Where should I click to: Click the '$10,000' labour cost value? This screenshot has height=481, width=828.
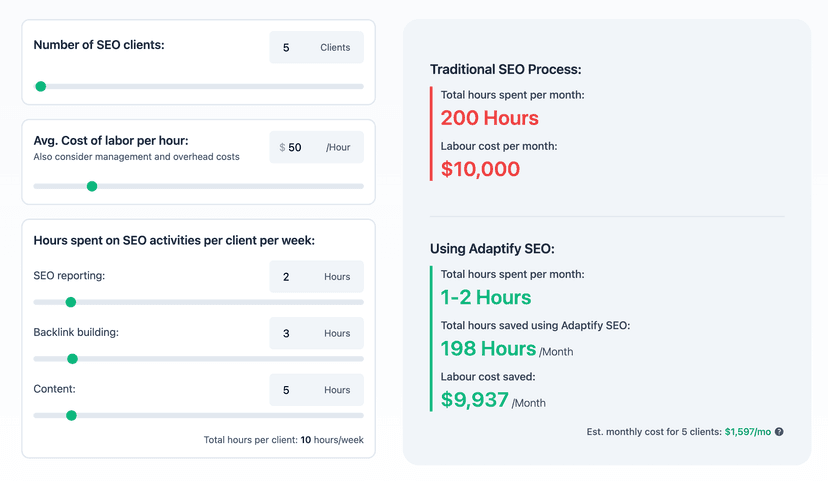(x=481, y=169)
